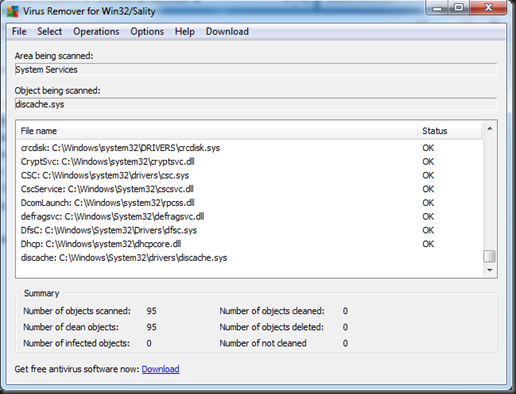Open the Help menu
Viewport: 516px width, 394px height.
pos(185,31)
